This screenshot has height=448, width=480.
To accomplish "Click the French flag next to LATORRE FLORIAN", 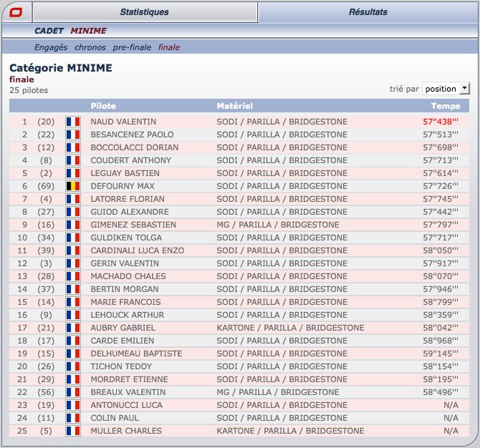I will [73, 199].
